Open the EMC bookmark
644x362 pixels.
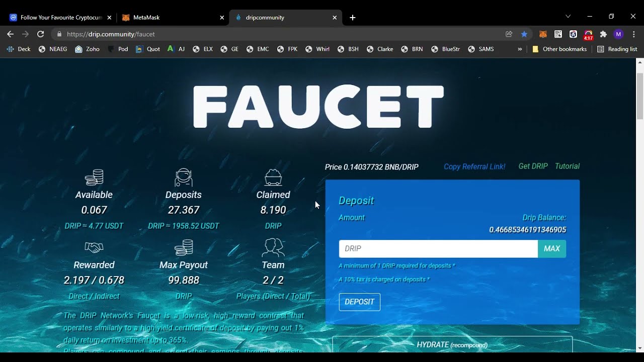tap(258, 49)
